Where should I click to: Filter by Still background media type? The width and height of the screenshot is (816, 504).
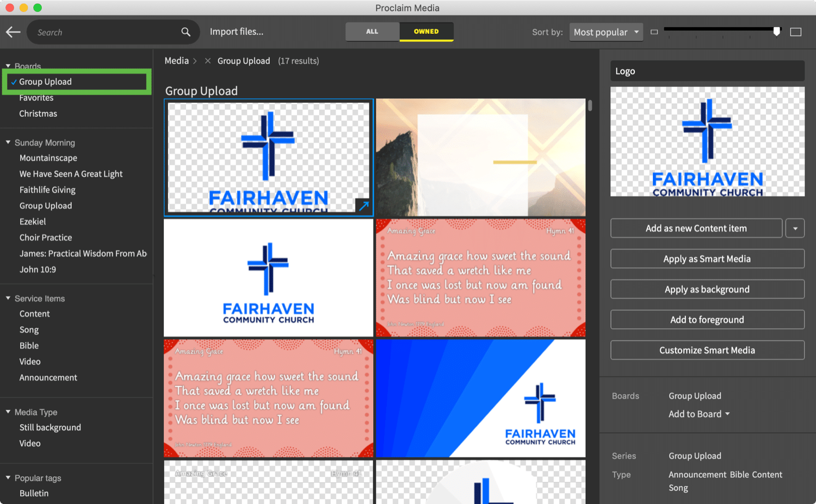point(50,427)
